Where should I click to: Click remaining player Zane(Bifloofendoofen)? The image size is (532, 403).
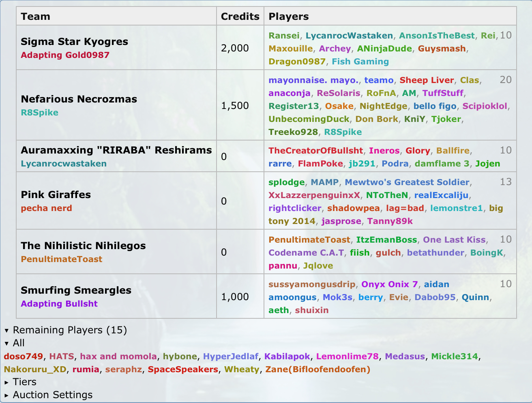[318, 369]
